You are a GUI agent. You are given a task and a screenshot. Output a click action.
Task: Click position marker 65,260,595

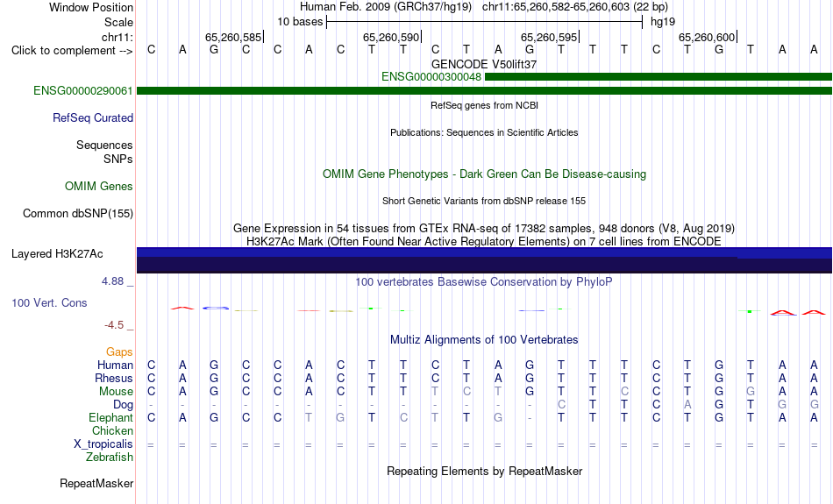pyautogui.click(x=549, y=37)
